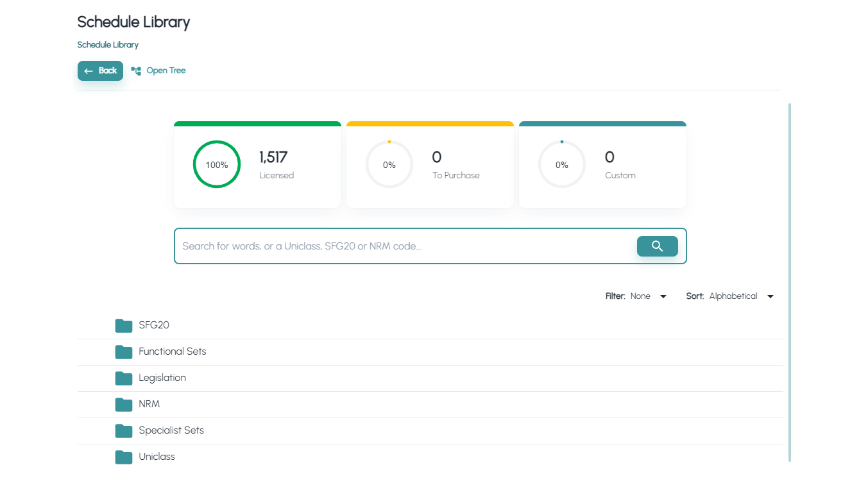Open the Legislation folder label
Viewport: 868px width, 499px height.
pos(162,378)
